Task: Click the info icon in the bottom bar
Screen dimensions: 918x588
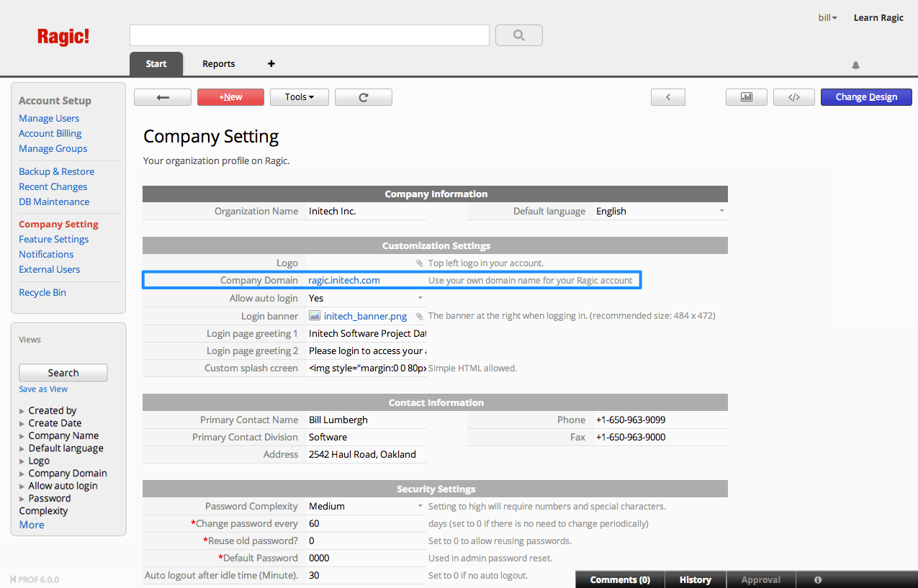Action: [x=818, y=579]
